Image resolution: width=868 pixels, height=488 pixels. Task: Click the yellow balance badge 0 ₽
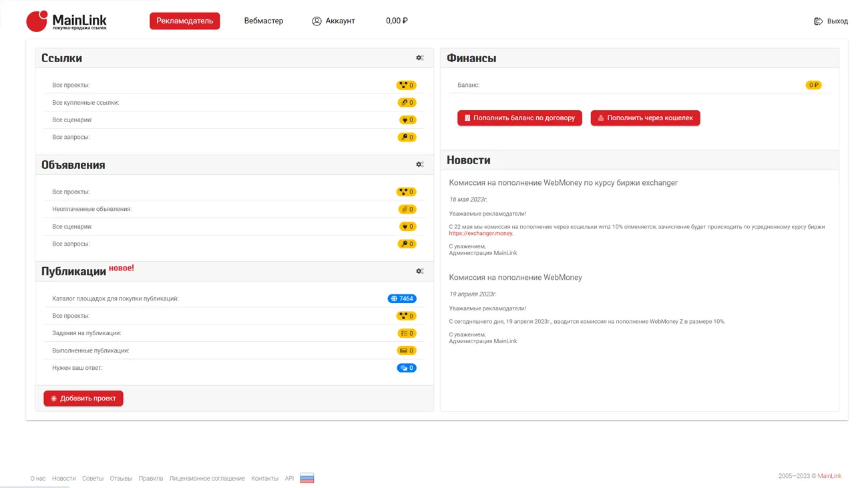(813, 85)
